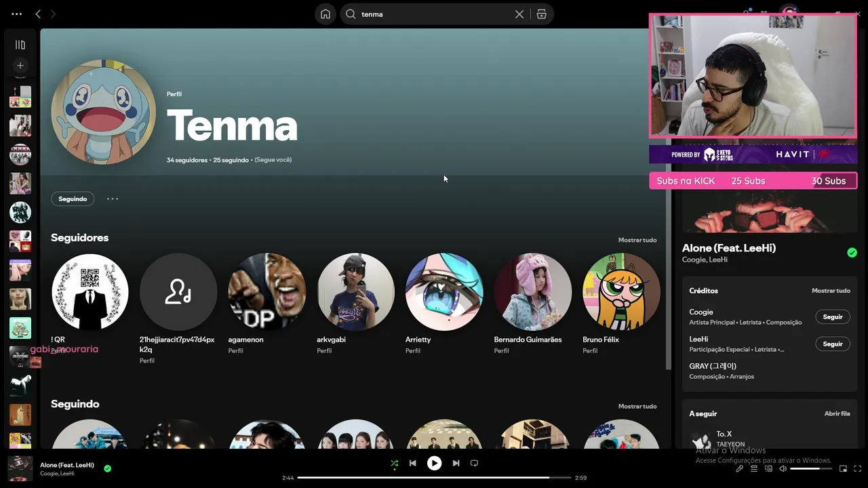The height and width of the screenshot is (488, 868).
Task: Open more options dots beside Seguindo button
Action: pyautogui.click(x=113, y=199)
